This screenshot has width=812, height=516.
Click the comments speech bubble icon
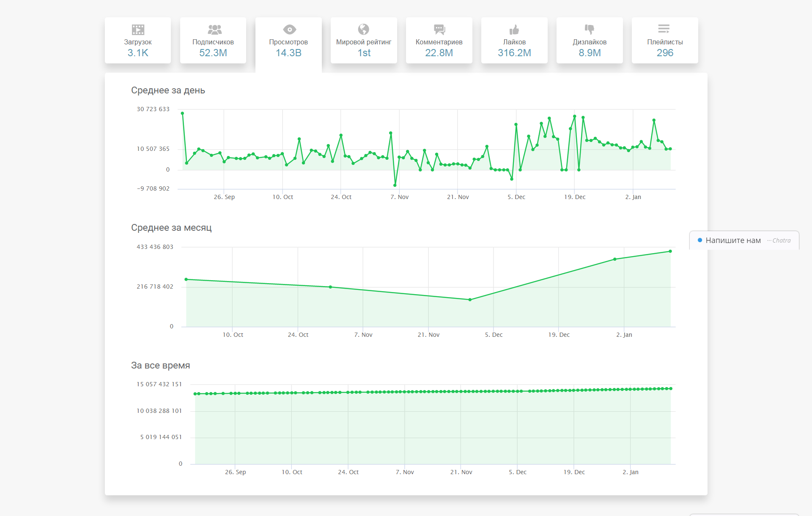tap(439, 29)
